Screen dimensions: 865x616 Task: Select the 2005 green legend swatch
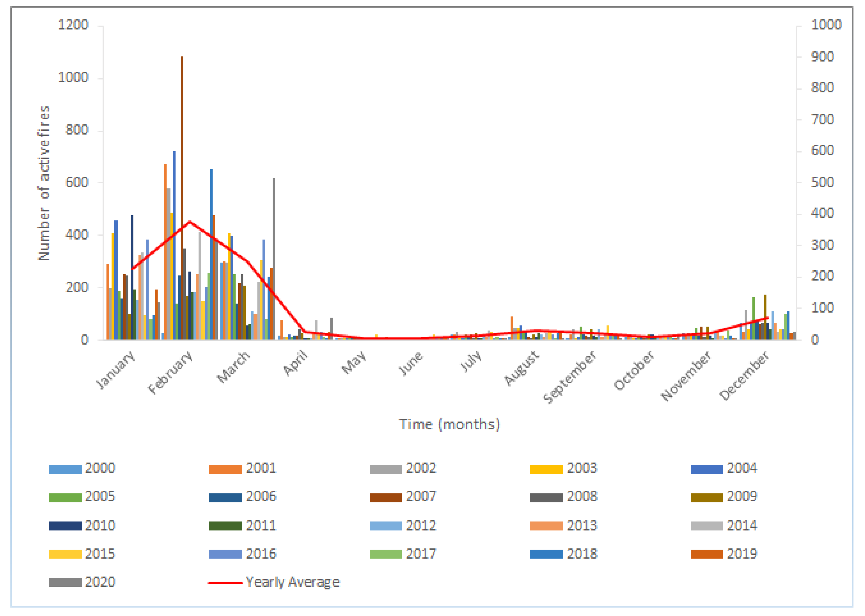coord(65,498)
